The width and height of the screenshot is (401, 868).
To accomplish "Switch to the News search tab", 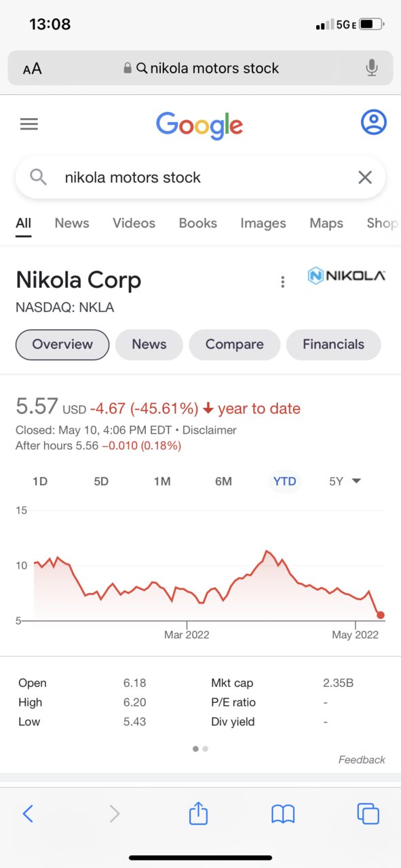I will [72, 223].
